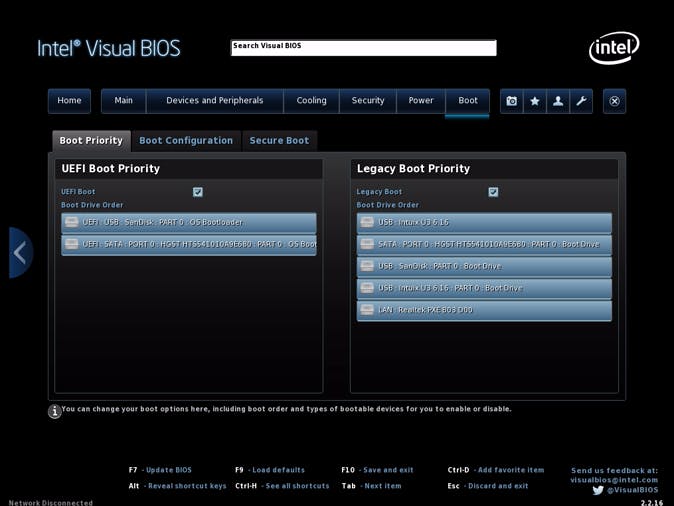Click the Search Visual BIOS field

click(x=364, y=48)
